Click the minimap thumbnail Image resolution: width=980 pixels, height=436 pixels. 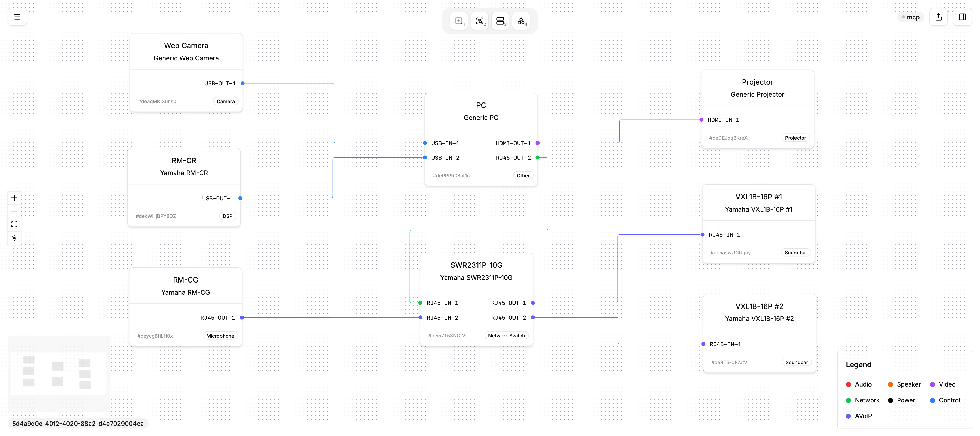[x=59, y=373]
